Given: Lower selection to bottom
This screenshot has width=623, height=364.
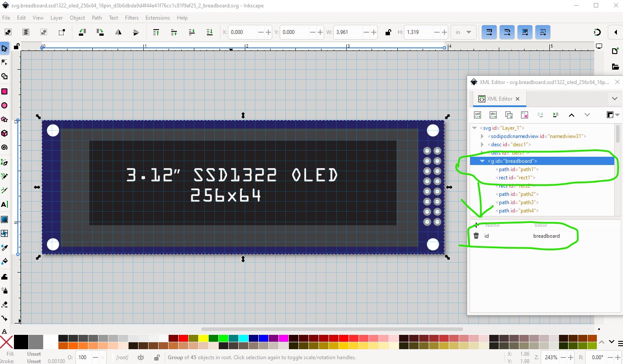Looking at the screenshot, I should (210, 32).
